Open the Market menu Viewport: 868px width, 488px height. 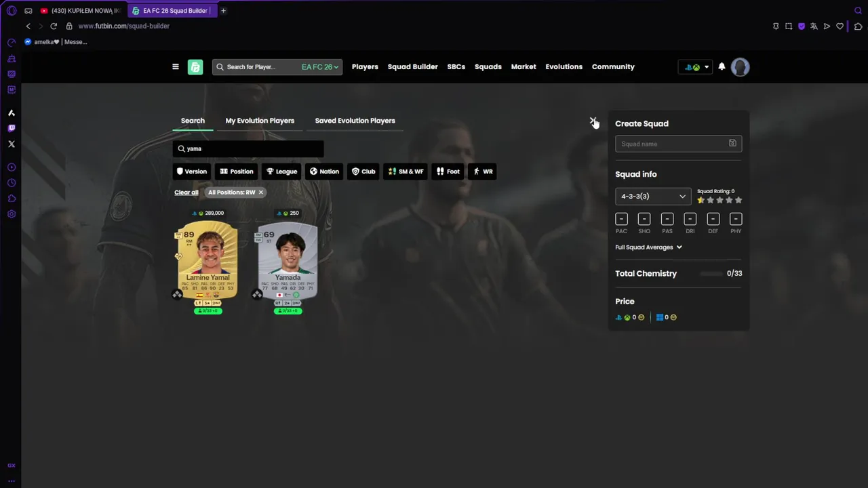(524, 66)
